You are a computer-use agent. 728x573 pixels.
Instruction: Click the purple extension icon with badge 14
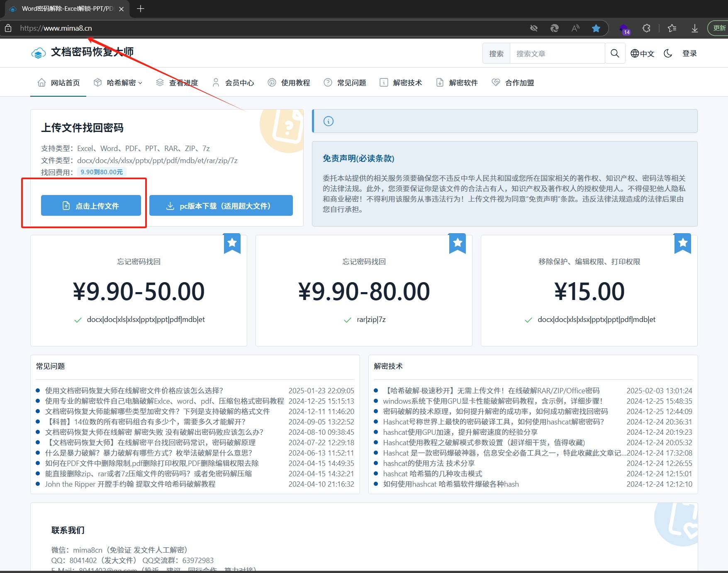coord(624,29)
